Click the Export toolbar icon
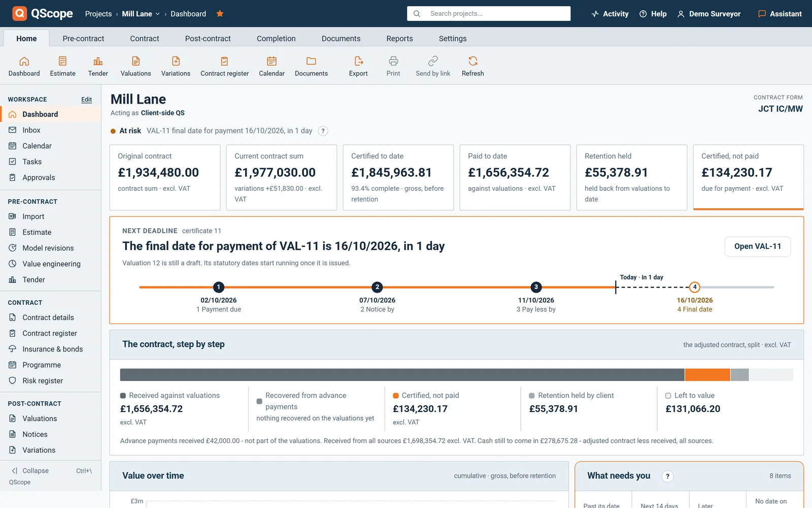812x508 pixels. 358,67
